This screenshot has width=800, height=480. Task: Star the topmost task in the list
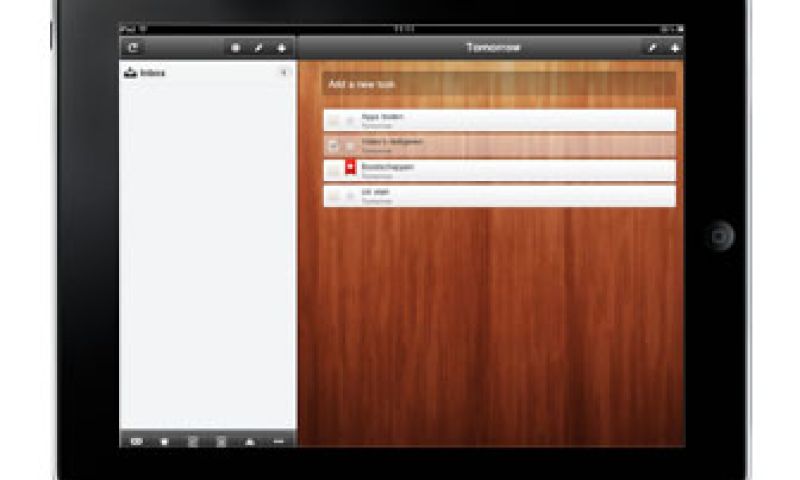point(350,121)
